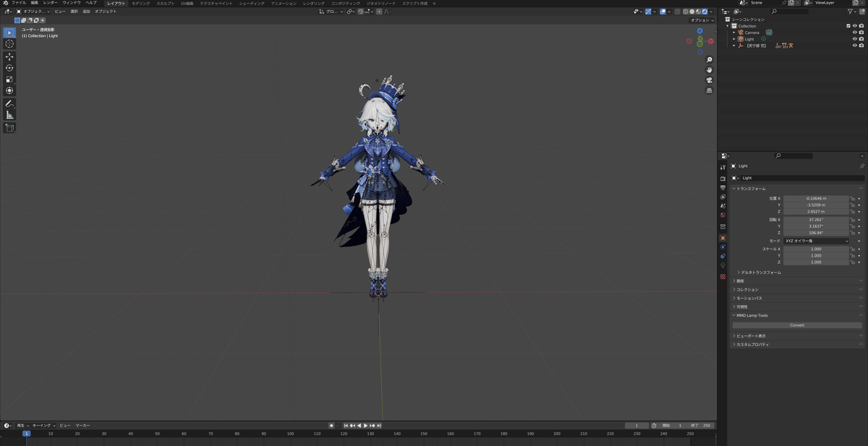
Task: Open the Object Constraints properties tab
Action: coord(723,257)
